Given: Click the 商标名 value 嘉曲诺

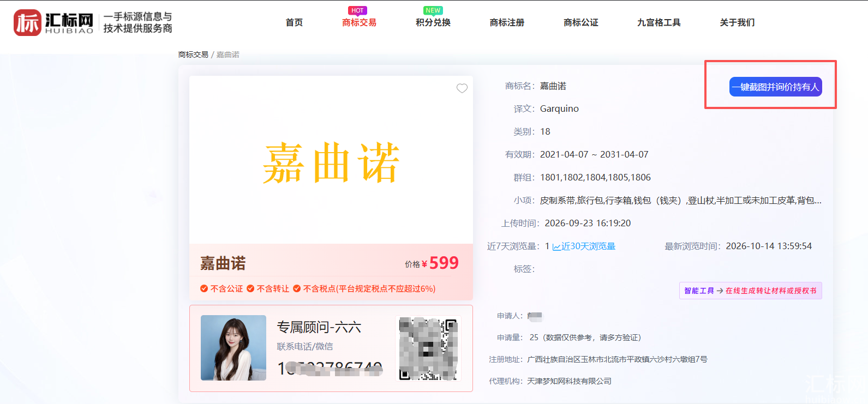Looking at the screenshot, I should (x=553, y=86).
